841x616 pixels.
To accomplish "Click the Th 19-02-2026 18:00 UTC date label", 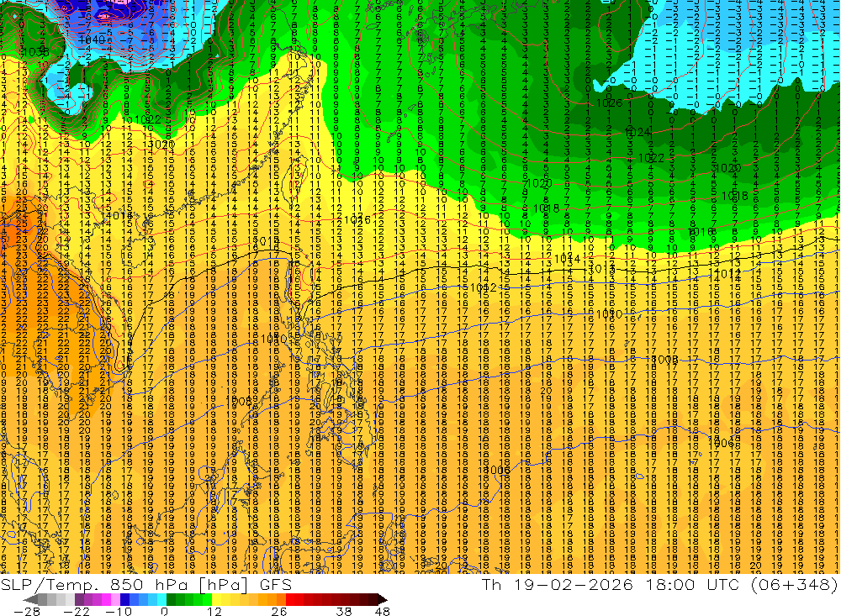I will pyautogui.click(x=611, y=584).
